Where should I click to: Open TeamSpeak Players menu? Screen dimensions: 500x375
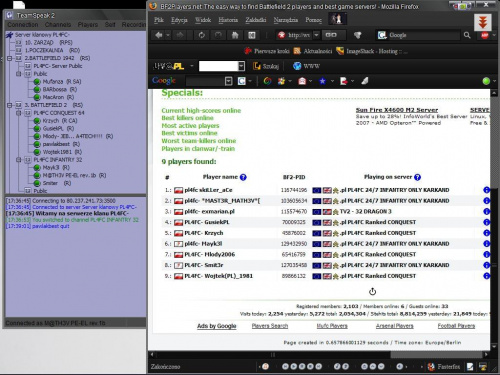[88, 25]
